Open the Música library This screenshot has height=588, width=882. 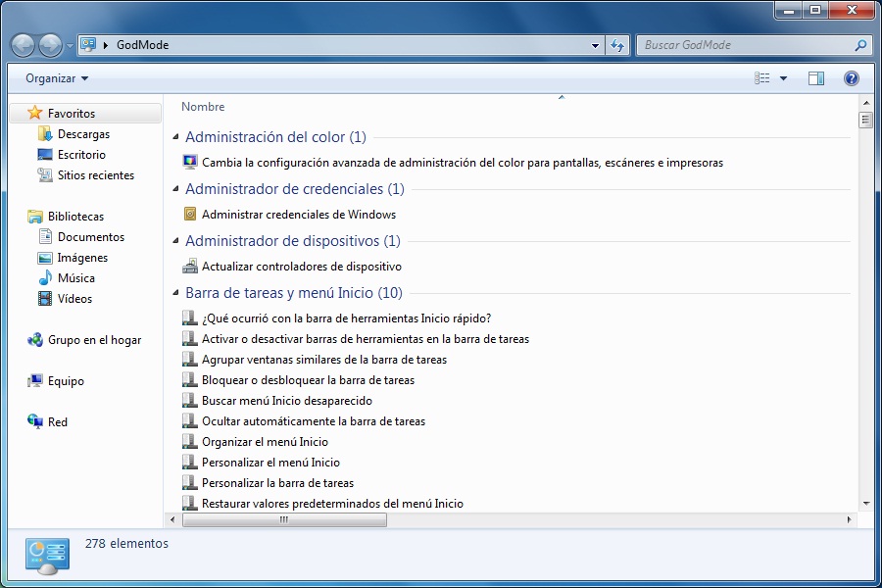point(75,278)
